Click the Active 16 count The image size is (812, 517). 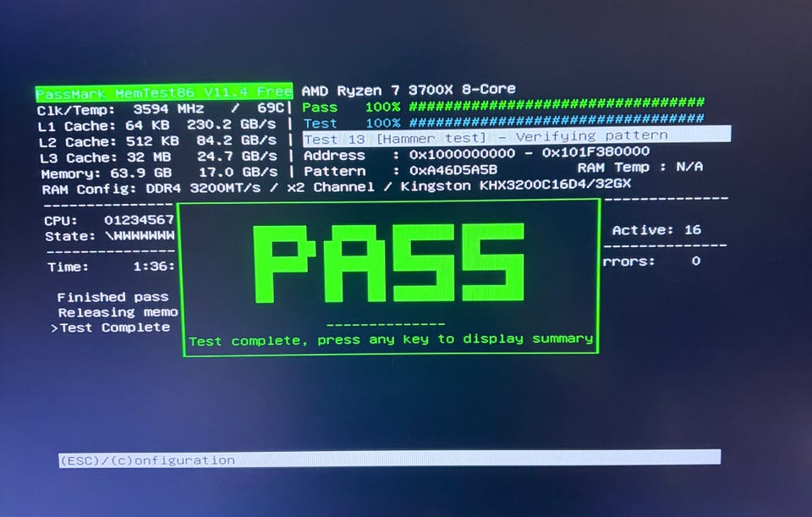coord(656,230)
